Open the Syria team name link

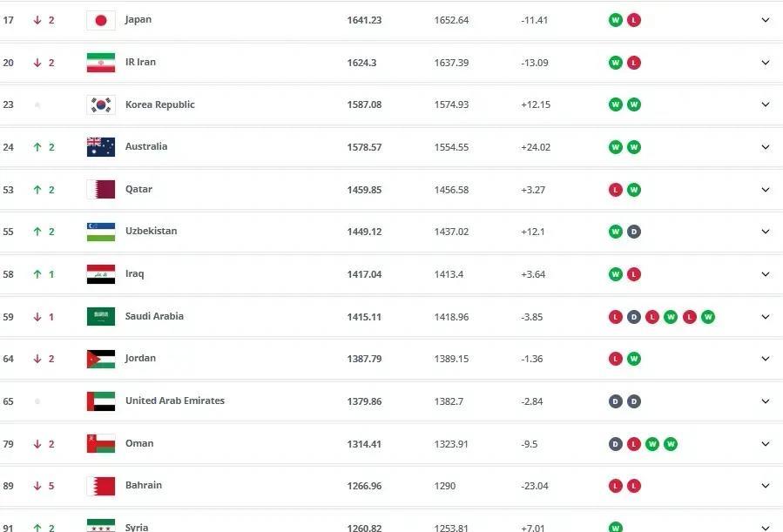137,527
